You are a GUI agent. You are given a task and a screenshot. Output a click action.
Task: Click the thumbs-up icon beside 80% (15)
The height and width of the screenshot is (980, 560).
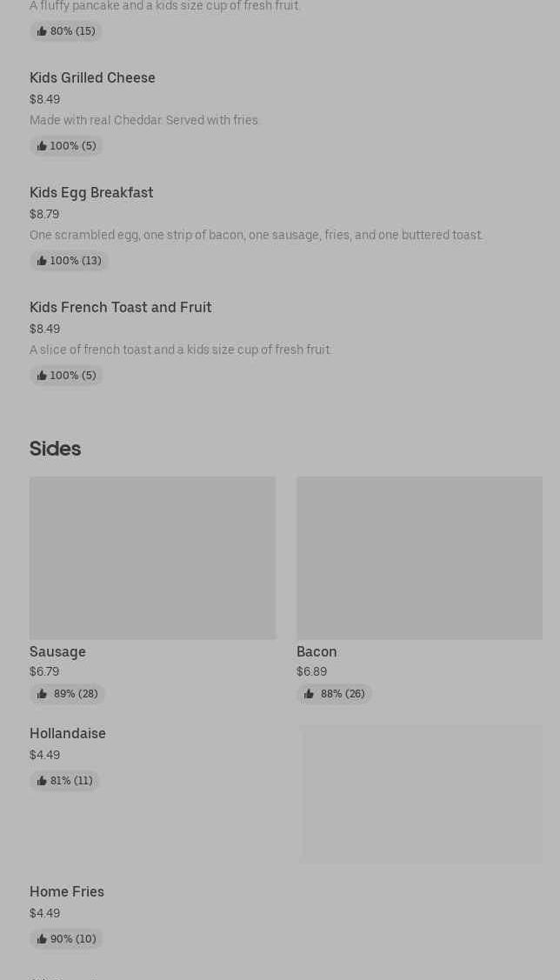click(x=42, y=31)
